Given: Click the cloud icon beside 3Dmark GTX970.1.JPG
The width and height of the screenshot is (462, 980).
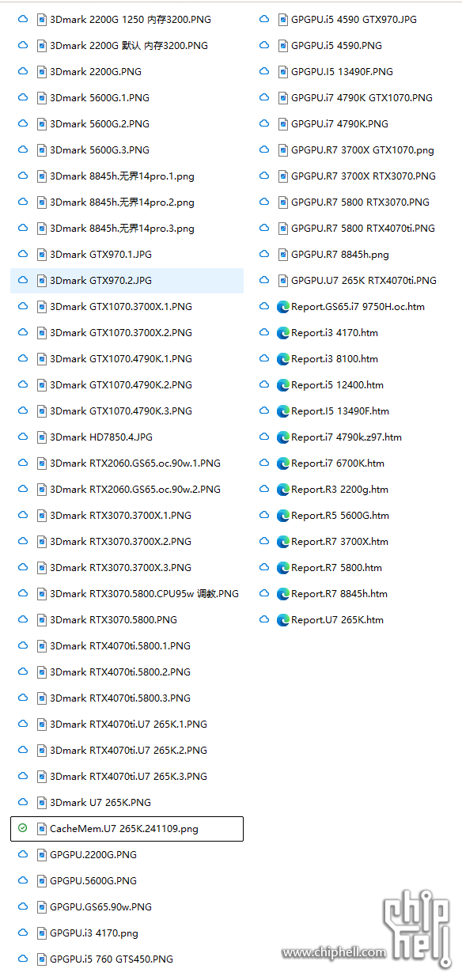Looking at the screenshot, I should click(23, 255).
